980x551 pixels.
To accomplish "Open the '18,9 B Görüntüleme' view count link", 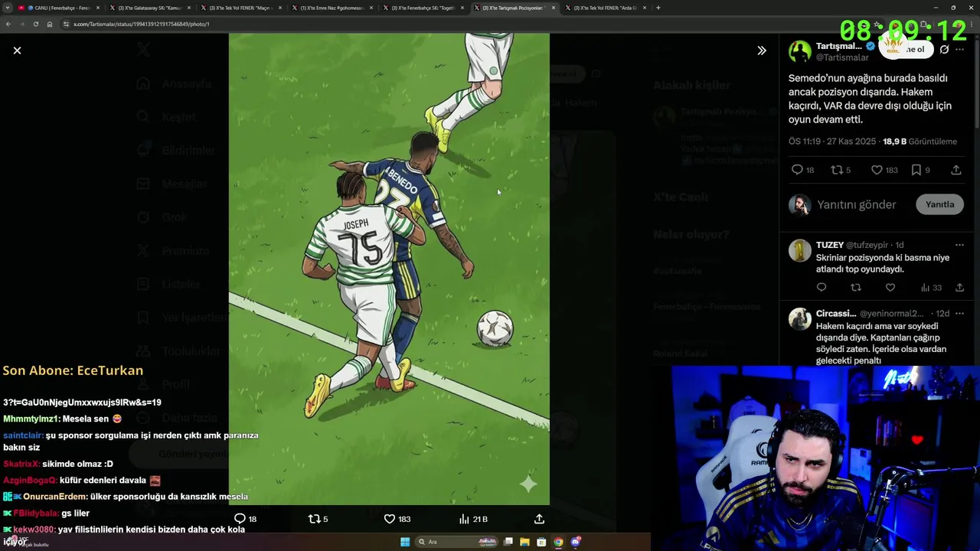I will coord(920,142).
